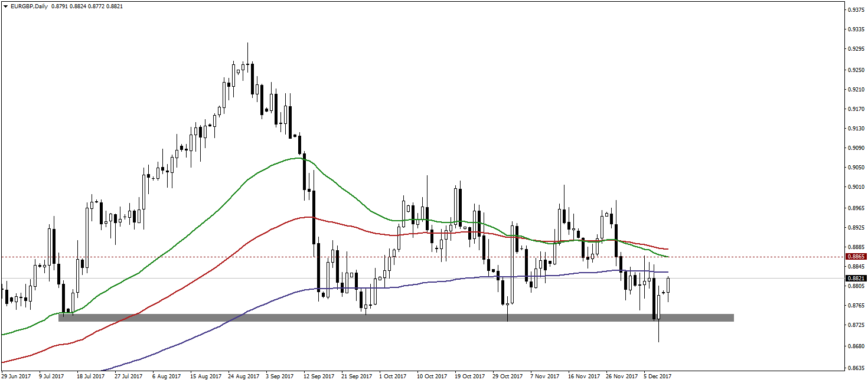The width and height of the screenshot is (868, 383).
Task: Click the small triangle before EURGBP,Daily
Action: coord(5,6)
